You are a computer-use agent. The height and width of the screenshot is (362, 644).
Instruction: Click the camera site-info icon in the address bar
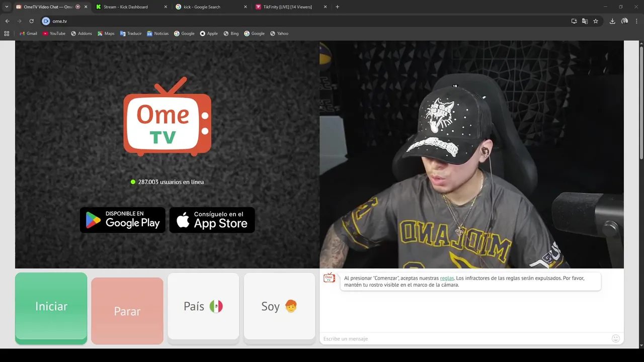pyautogui.click(x=46, y=21)
